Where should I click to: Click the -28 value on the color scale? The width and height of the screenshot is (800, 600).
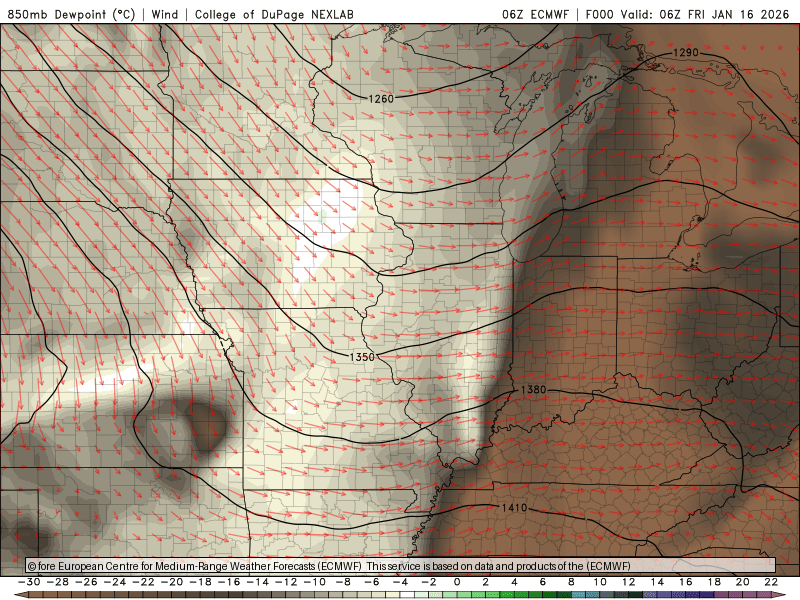[58, 582]
